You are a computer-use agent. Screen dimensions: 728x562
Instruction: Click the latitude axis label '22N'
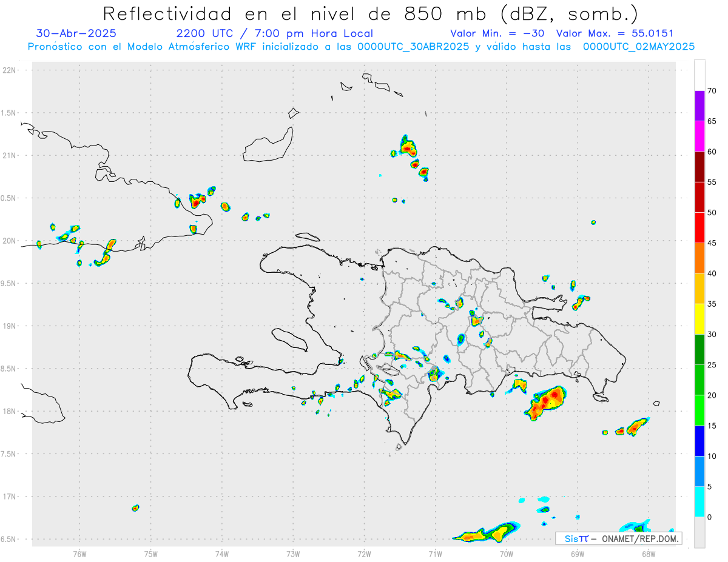(x=9, y=70)
